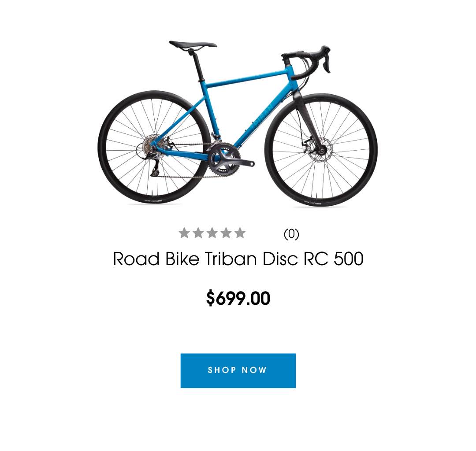
Task: Click the black seatpost
Action: 197,66
